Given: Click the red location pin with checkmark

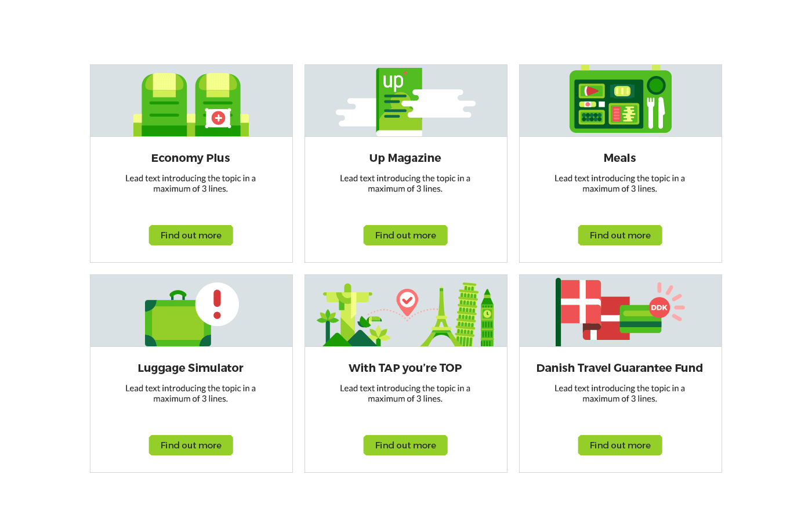Looking at the screenshot, I should pyautogui.click(x=407, y=302).
